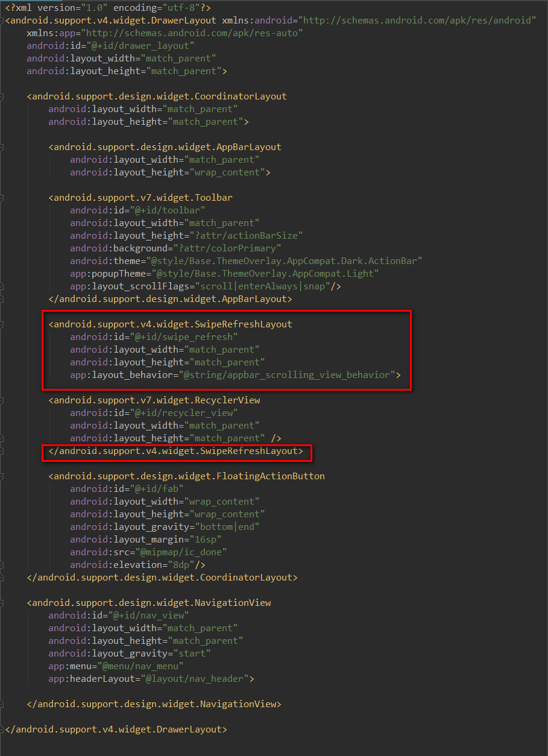Click the DrawerLayout opening tag text
548x756 pixels.
pyautogui.click(x=111, y=20)
